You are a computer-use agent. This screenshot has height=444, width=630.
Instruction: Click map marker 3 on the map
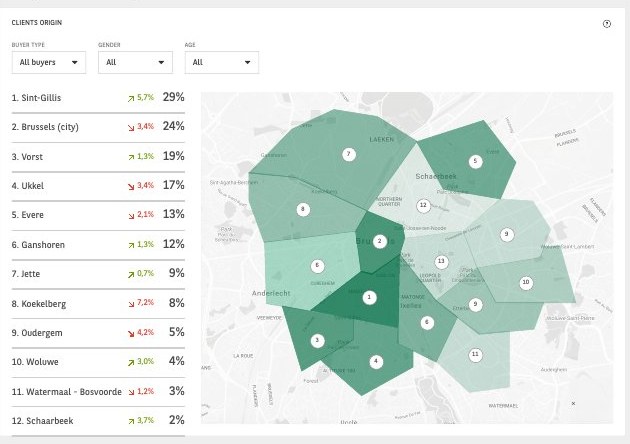(x=317, y=341)
